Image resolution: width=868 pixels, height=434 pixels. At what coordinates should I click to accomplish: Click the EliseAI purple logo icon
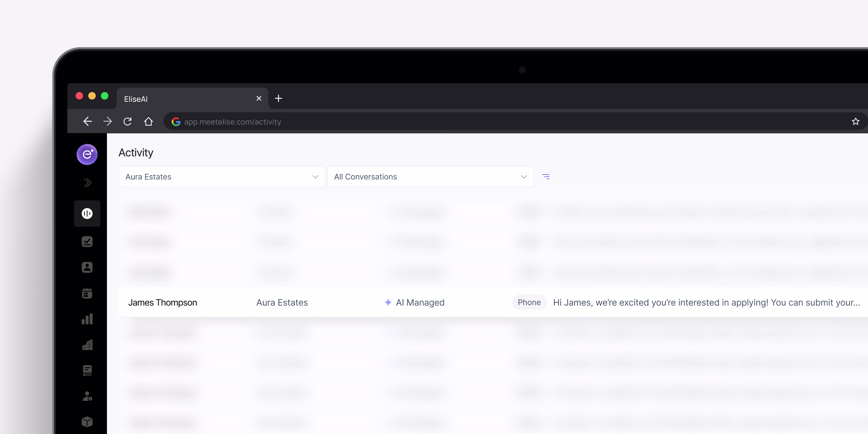(x=87, y=154)
